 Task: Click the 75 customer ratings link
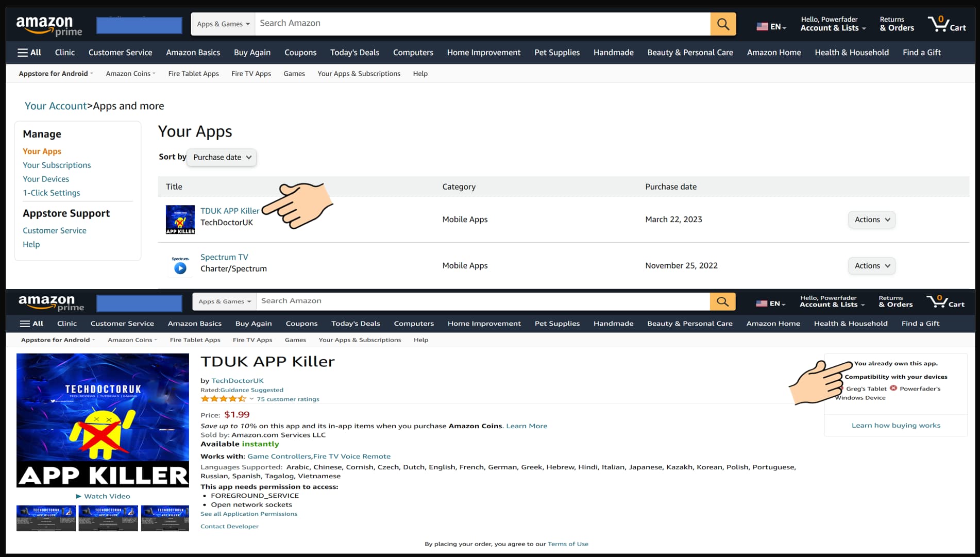tap(288, 399)
